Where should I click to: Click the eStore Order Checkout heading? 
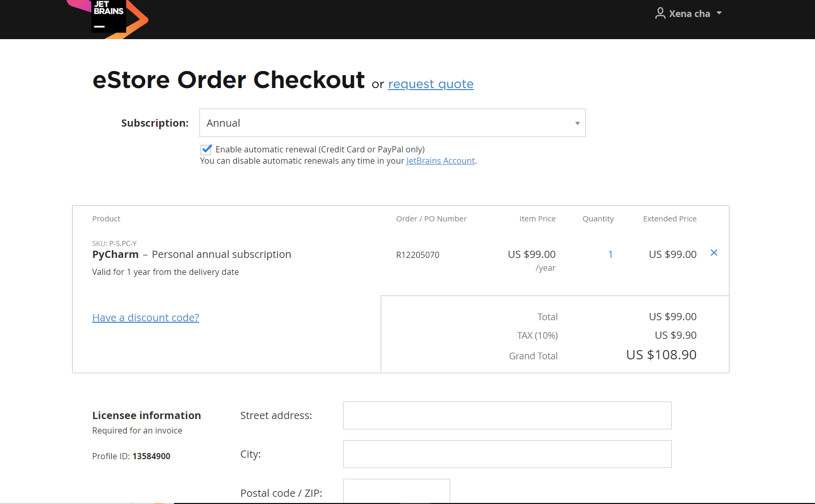pyautogui.click(x=229, y=80)
